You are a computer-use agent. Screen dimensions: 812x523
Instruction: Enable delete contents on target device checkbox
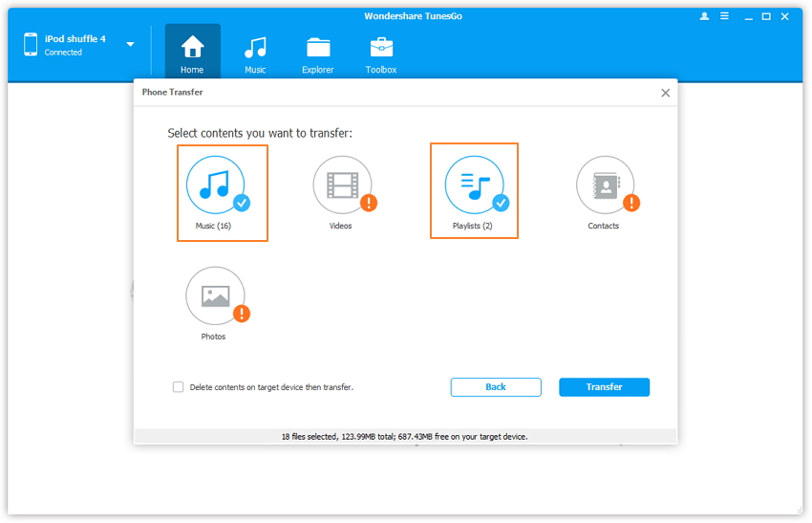[x=179, y=387]
